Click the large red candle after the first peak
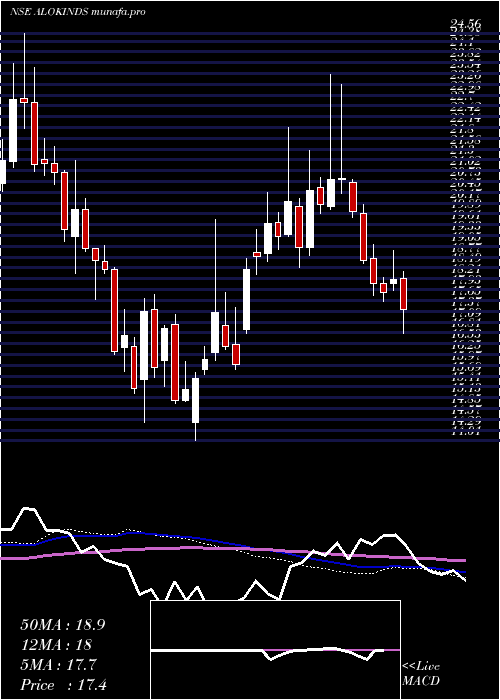Viewport: 500px width, 700px height. pos(34,133)
